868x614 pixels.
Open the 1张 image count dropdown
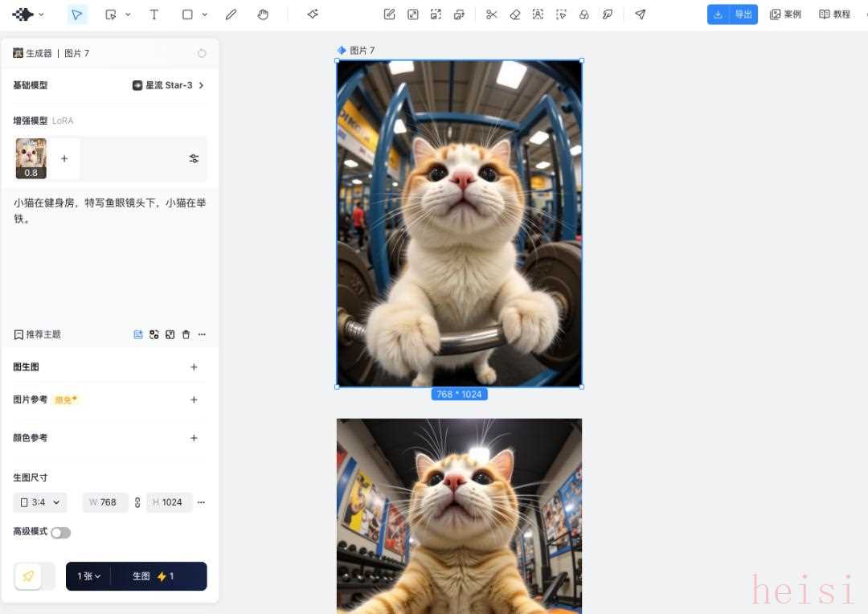point(88,576)
